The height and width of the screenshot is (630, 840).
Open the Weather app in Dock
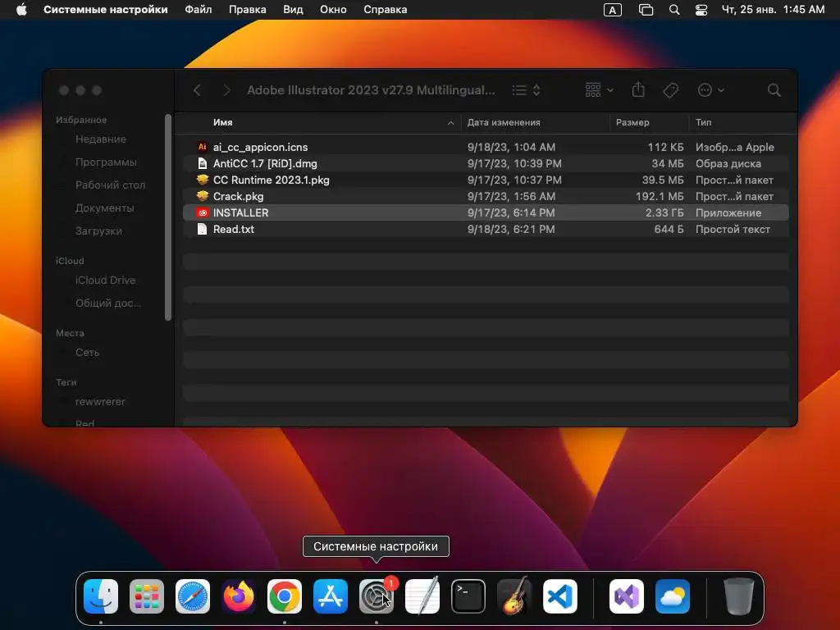pyautogui.click(x=673, y=596)
